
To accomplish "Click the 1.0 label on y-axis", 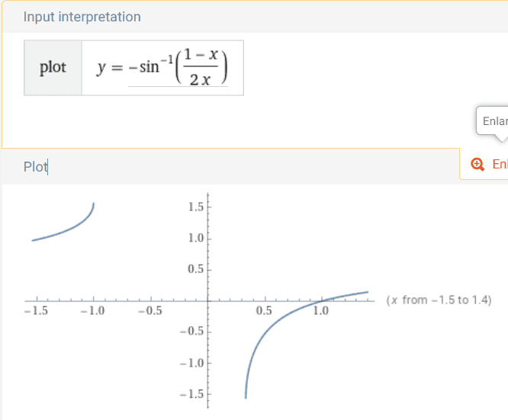I will (x=196, y=238).
